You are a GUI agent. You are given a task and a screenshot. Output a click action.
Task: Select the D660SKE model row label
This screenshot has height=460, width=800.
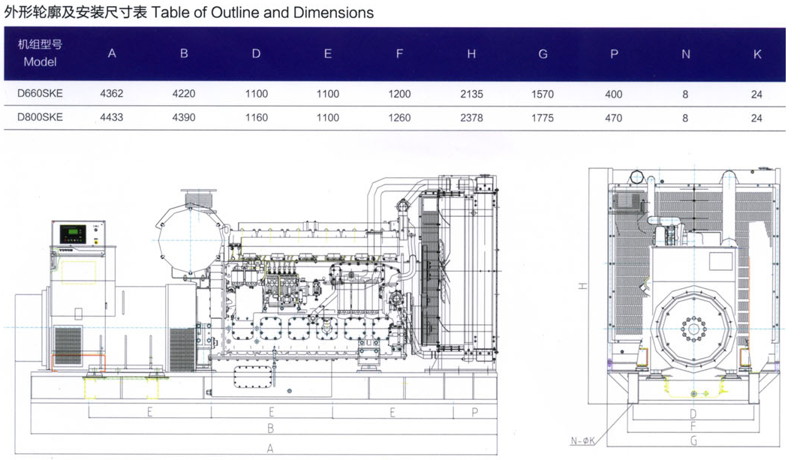pyautogui.click(x=40, y=94)
